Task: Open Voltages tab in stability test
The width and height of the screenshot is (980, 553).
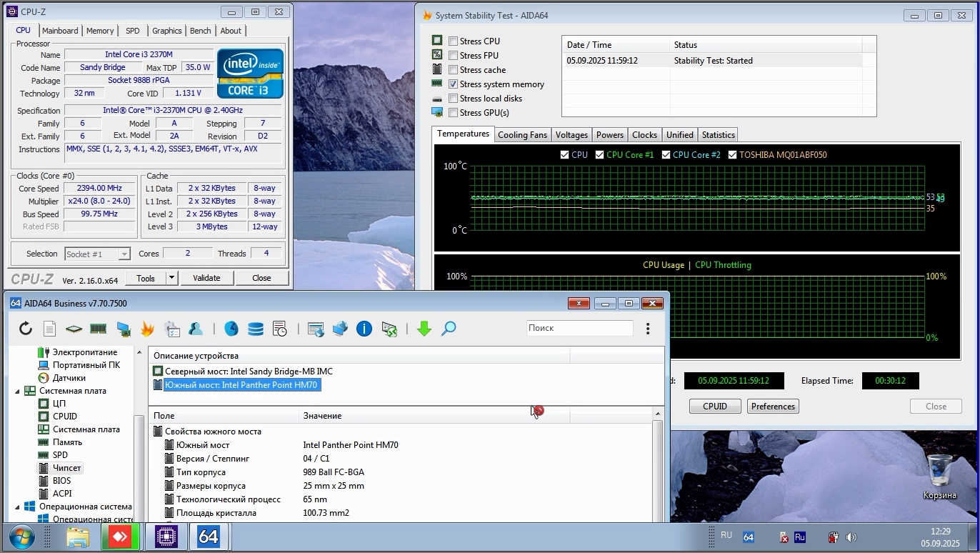Action: coord(571,135)
